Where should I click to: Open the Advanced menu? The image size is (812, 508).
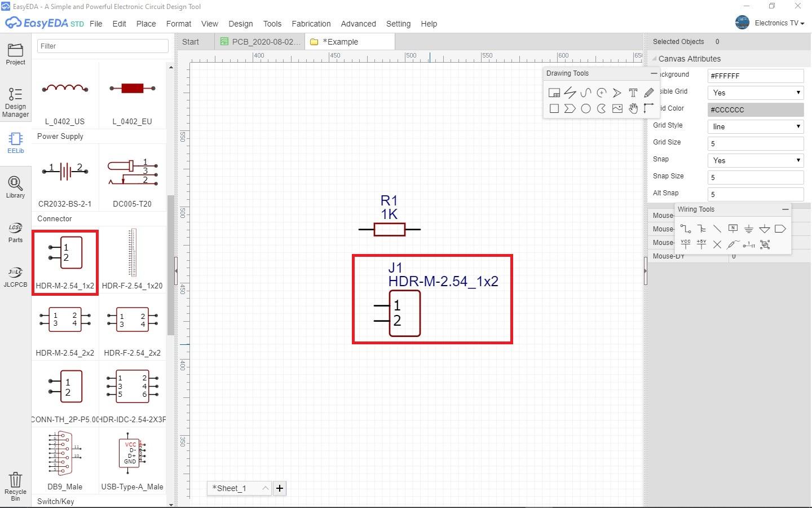358,24
